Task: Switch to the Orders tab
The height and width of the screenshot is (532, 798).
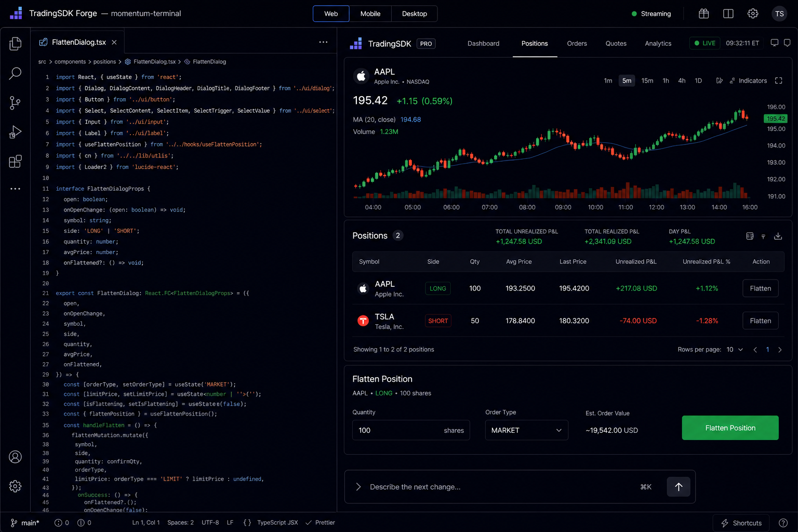Action: pos(577,44)
